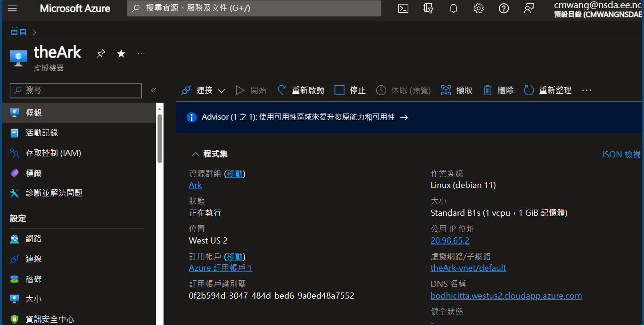
Task: Click the Microsoft Azure logo text
Action: pyautogui.click(x=75, y=8)
